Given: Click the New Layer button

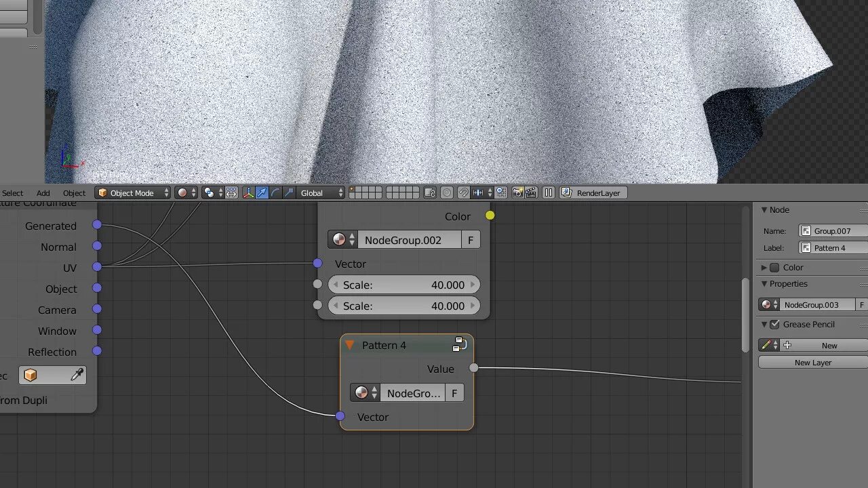Looking at the screenshot, I should tap(813, 363).
